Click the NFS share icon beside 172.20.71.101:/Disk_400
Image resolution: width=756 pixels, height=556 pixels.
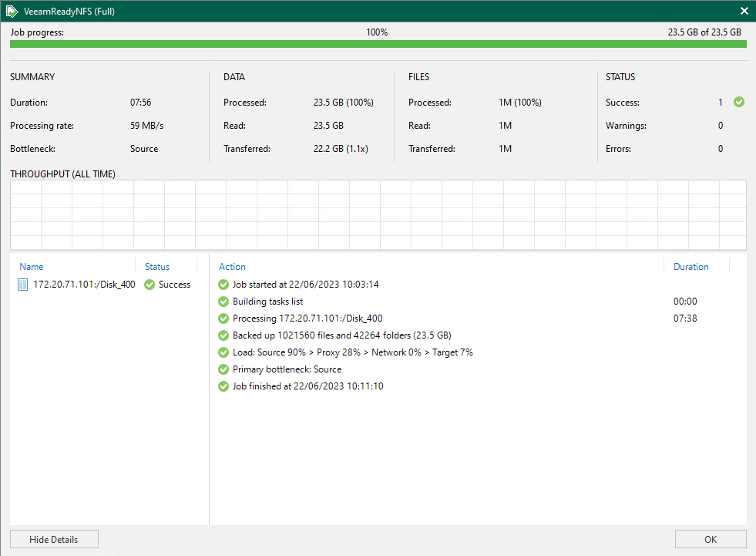click(22, 285)
